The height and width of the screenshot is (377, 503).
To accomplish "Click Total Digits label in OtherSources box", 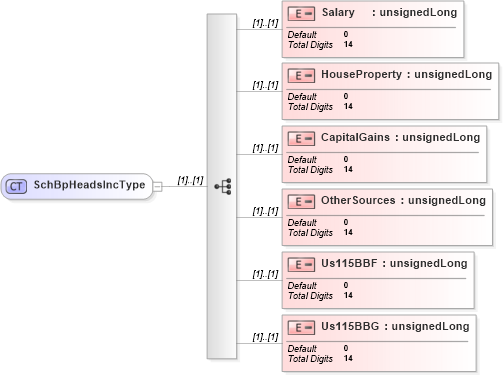I will pyautogui.click(x=310, y=233).
